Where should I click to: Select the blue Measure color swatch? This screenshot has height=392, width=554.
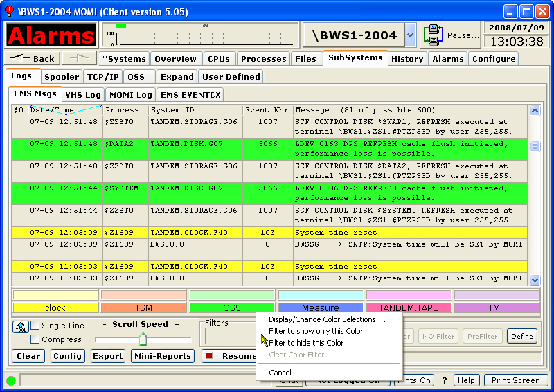click(x=321, y=308)
